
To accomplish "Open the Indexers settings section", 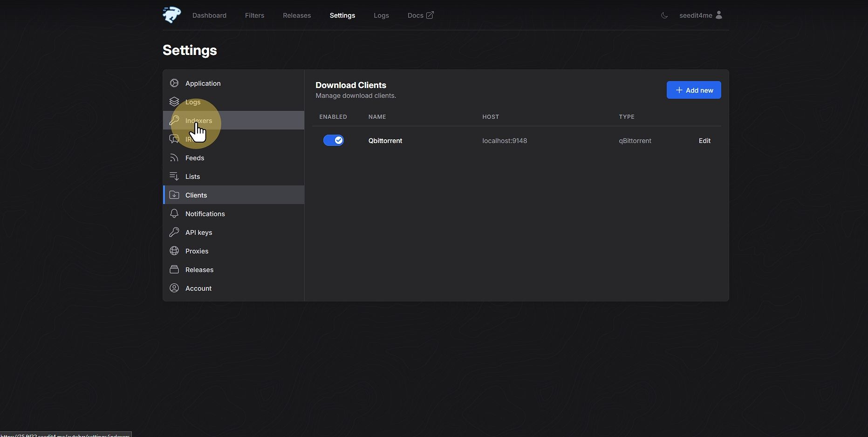I will (x=233, y=120).
